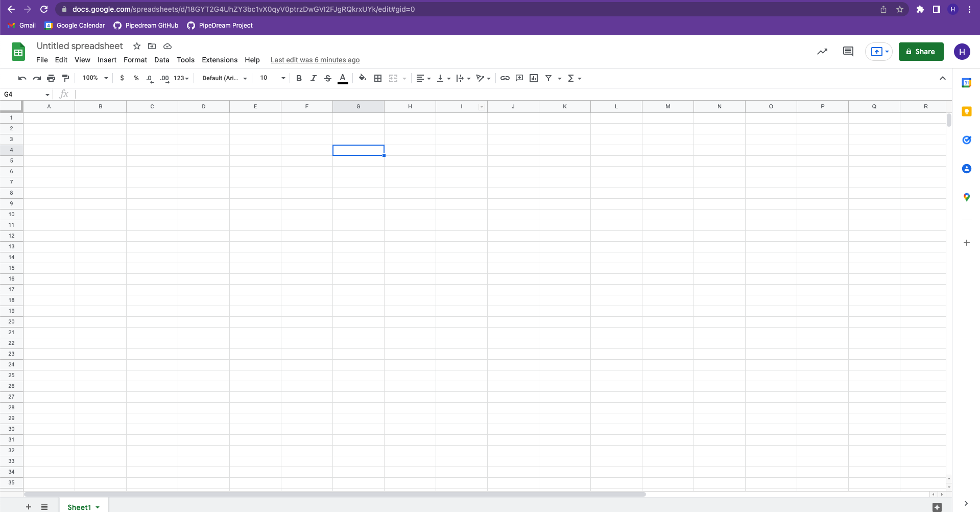Open the version history via last edit link
Image resolution: width=980 pixels, height=512 pixels.
point(315,60)
